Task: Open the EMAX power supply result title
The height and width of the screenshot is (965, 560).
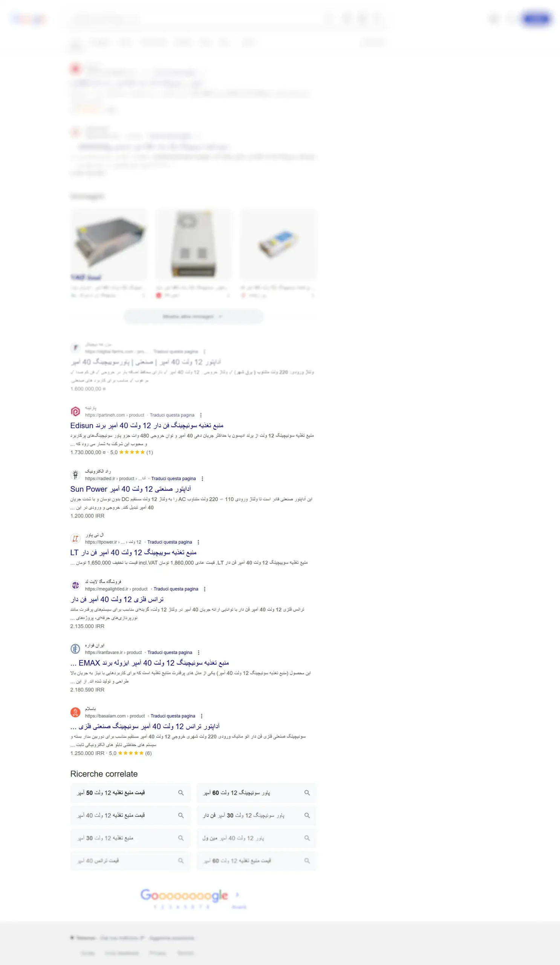Action: [150, 663]
